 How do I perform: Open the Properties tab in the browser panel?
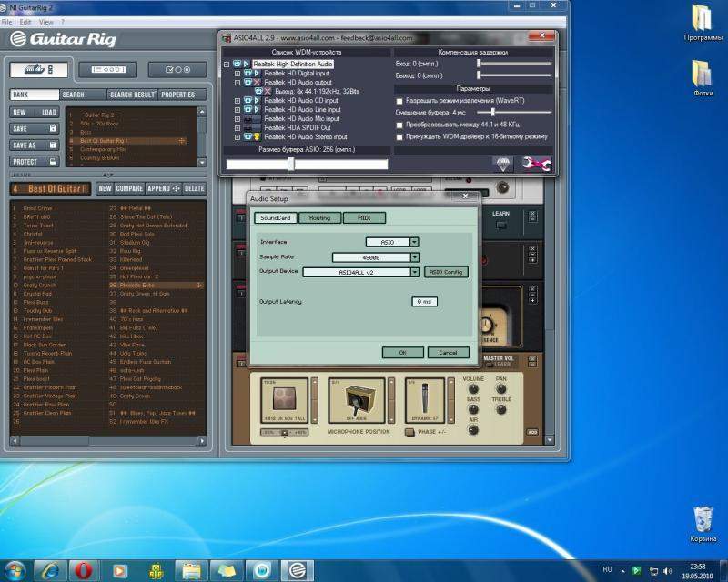pos(178,95)
